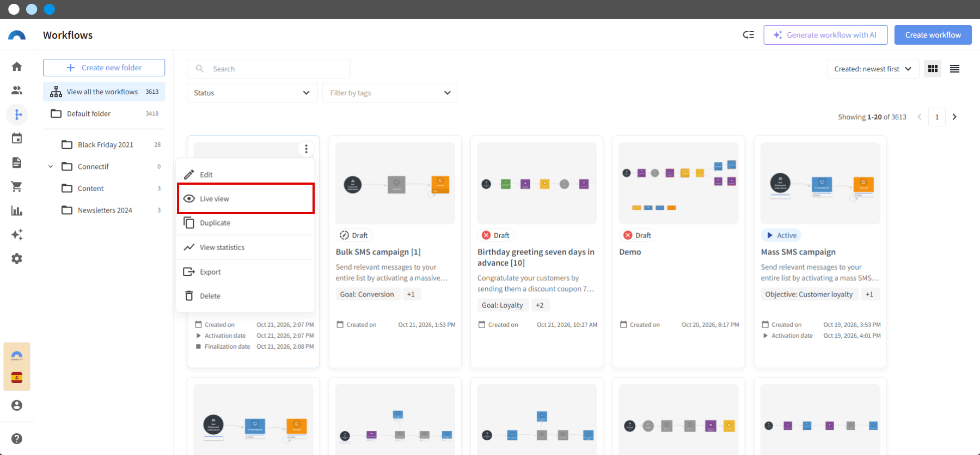This screenshot has height=455, width=980.
Task: Click the Goal: Conversion tag
Action: pos(367,294)
